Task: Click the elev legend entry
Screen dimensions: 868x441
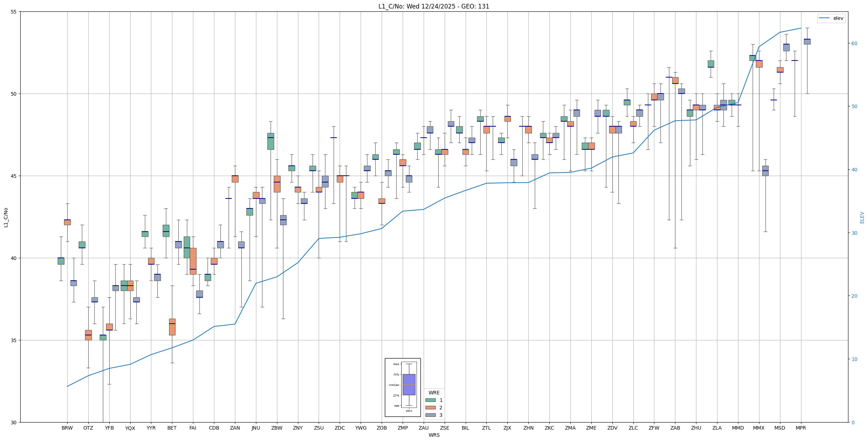Action: (831, 18)
